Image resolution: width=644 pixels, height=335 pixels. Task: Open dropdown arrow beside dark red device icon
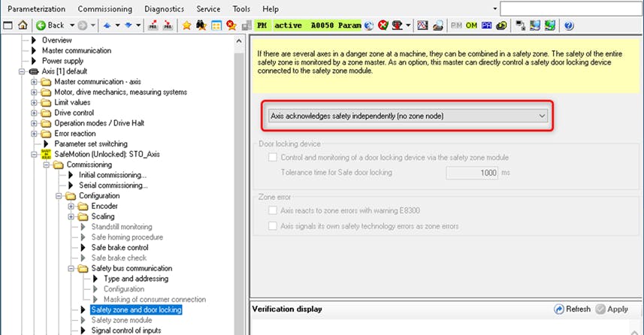(408, 26)
